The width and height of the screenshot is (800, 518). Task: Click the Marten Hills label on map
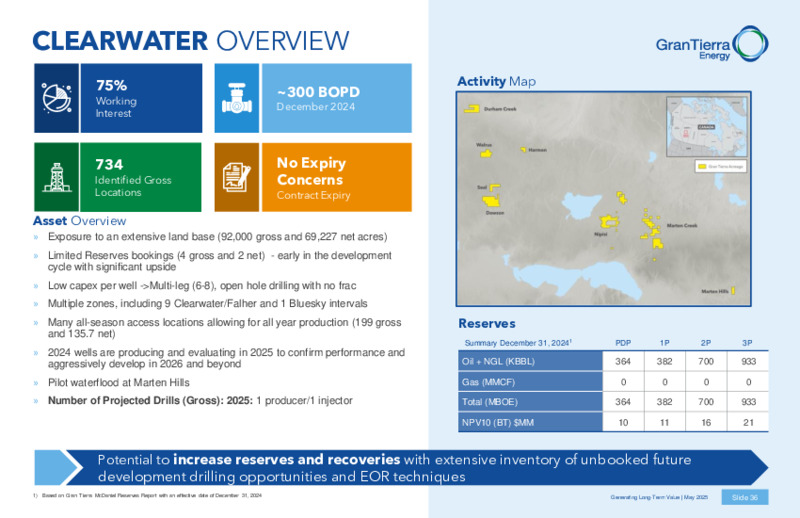tap(715, 291)
